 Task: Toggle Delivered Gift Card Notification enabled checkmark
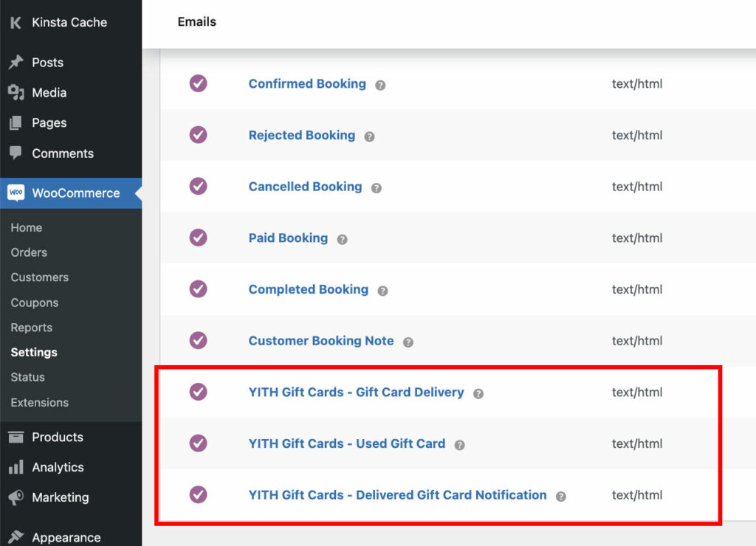point(198,494)
